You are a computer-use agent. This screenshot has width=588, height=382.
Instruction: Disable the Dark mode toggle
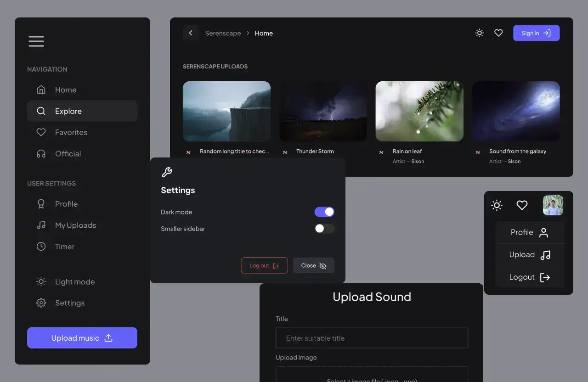tap(324, 212)
